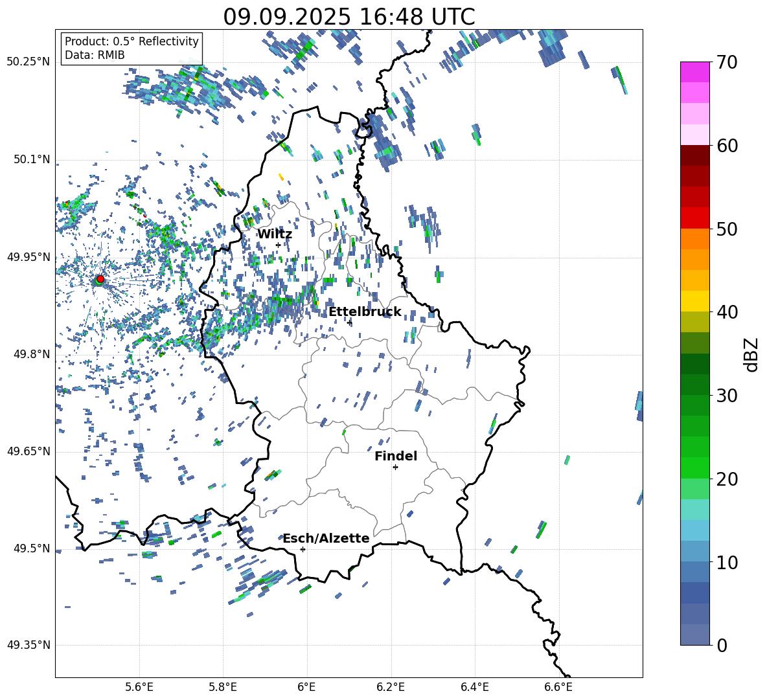Click the dark red colorbar segment below 60

[695, 156]
